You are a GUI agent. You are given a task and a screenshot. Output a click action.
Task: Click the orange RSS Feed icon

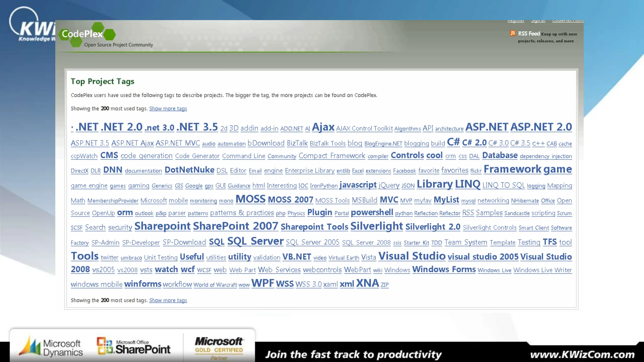click(x=513, y=33)
